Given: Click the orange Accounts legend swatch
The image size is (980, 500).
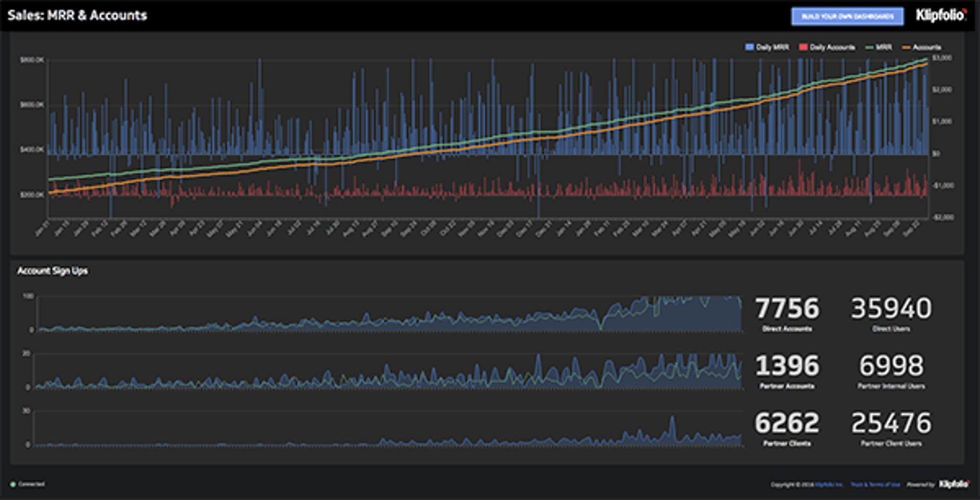Looking at the screenshot, I should pyautogui.click(x=906, y=47).
